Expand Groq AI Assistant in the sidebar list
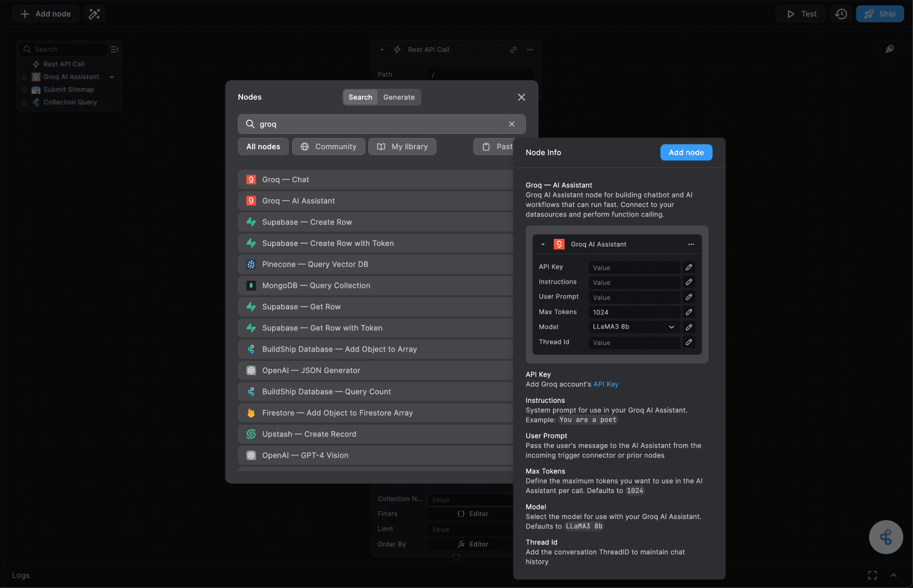Image resolution: width=913 pixels, height=588 pixels. (x=111, y=77)
